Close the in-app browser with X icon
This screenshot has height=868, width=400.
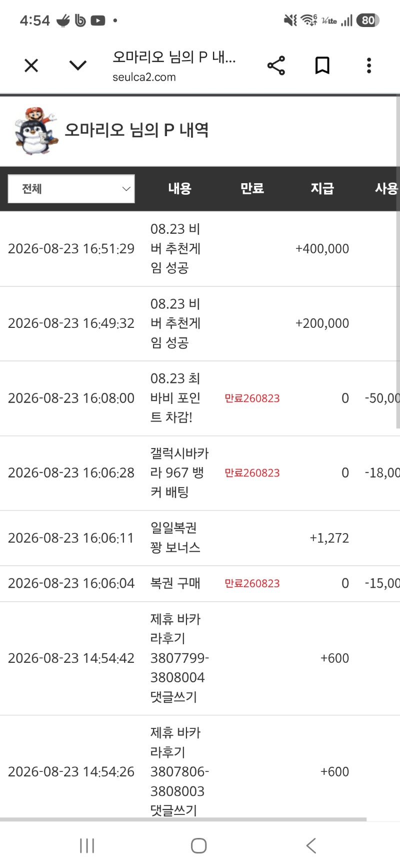click(31, 66)
